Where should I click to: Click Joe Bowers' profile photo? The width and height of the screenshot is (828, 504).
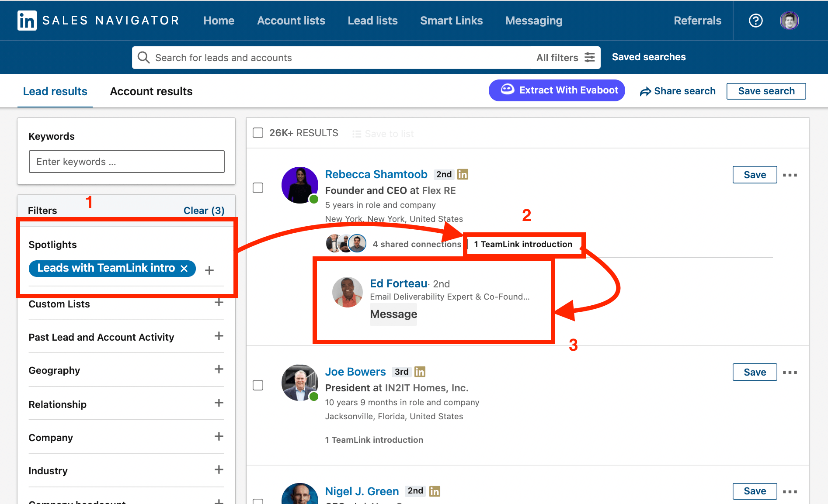tap(300, 383)
